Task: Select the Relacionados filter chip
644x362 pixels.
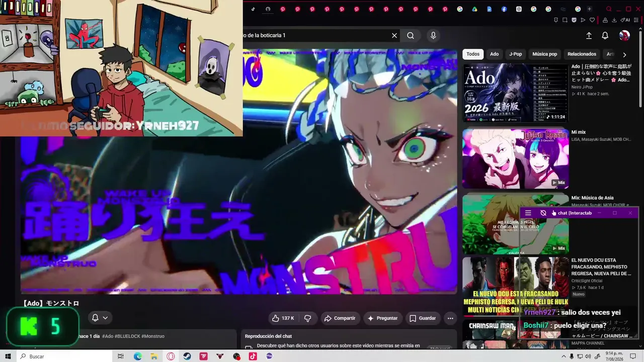Action: [x=582, y=54]
